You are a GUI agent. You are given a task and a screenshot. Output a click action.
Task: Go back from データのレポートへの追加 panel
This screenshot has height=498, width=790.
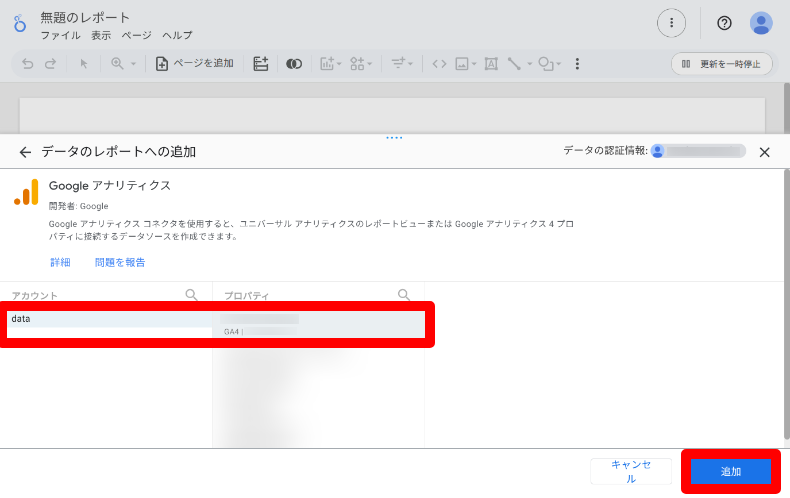click(25, 152)
